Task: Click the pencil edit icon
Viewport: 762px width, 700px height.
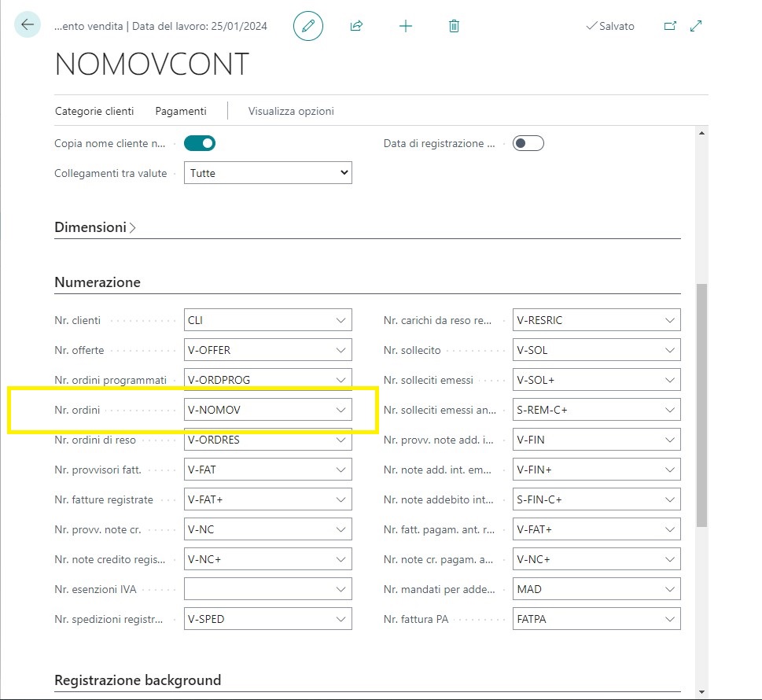Action: [x=308, y=26]
